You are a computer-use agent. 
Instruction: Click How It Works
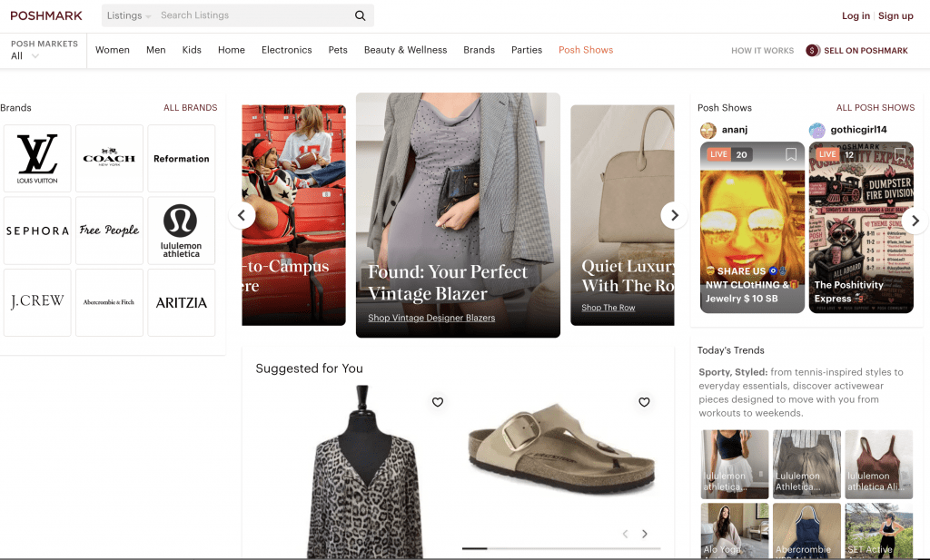point(762,51)
